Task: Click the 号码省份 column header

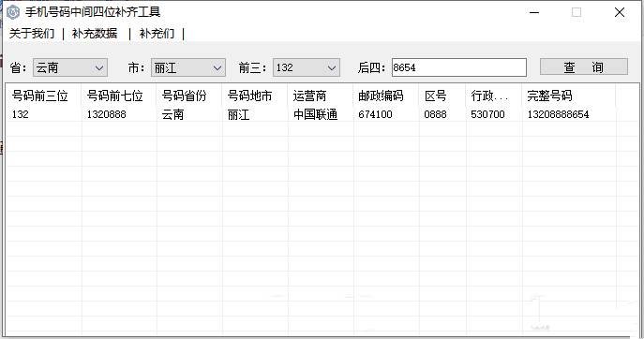Action: [184, 96]
